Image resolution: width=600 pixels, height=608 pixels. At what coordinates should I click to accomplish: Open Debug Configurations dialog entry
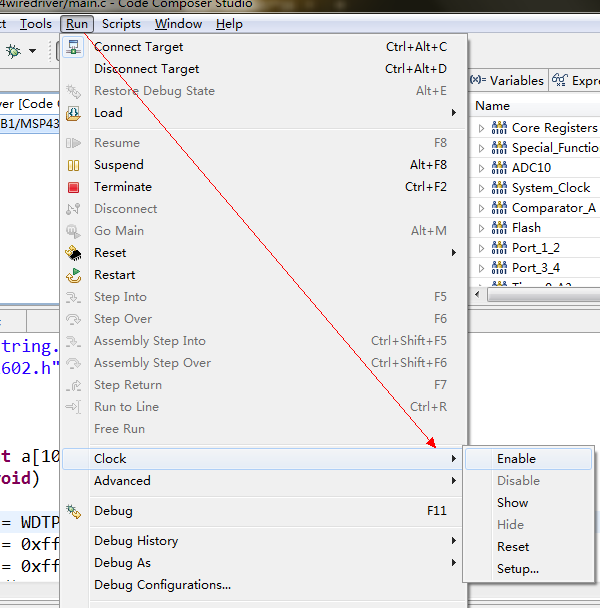tap(264, 585)
